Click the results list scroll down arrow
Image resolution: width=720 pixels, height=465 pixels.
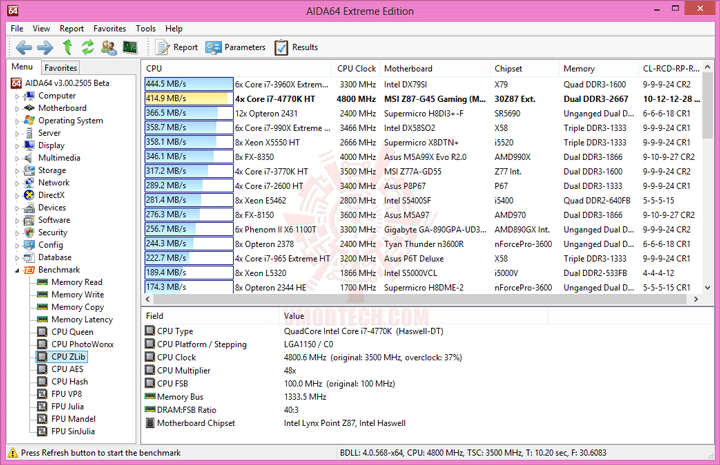click(x=707, y=288)
